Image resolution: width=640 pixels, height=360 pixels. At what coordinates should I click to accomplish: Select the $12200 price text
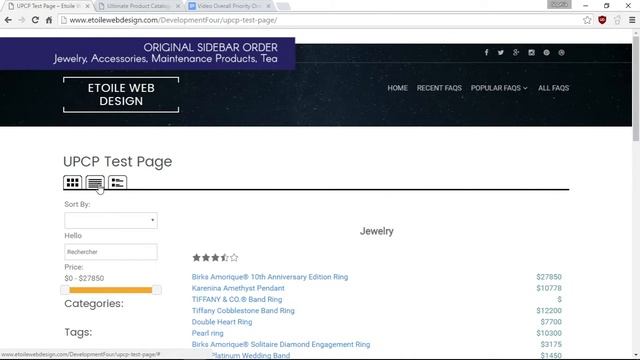(549, 311)
